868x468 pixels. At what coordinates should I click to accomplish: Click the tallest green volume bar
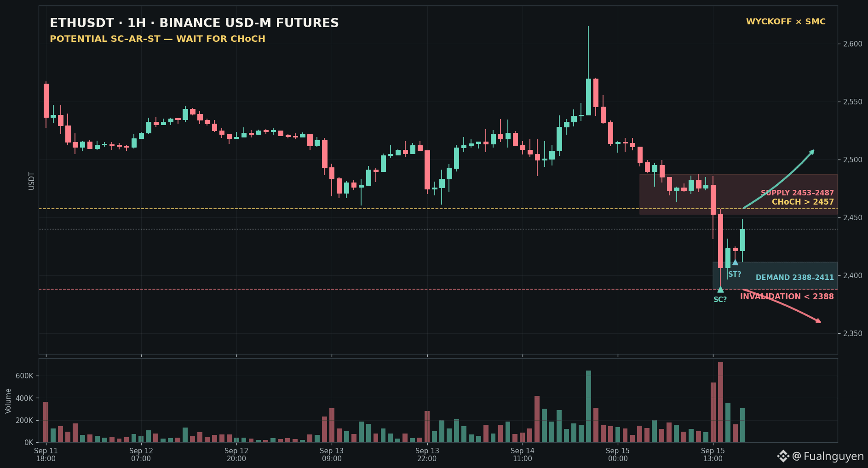(x=588, y=406)
